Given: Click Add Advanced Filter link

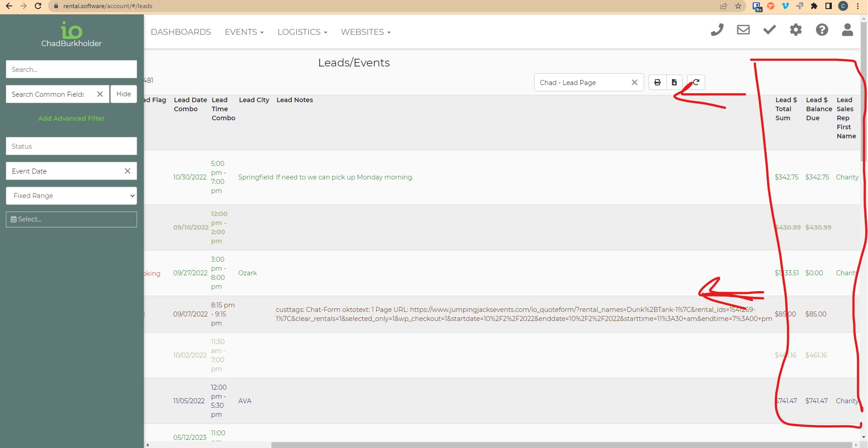Looking at the screenshot, I should tap(71, 118).
